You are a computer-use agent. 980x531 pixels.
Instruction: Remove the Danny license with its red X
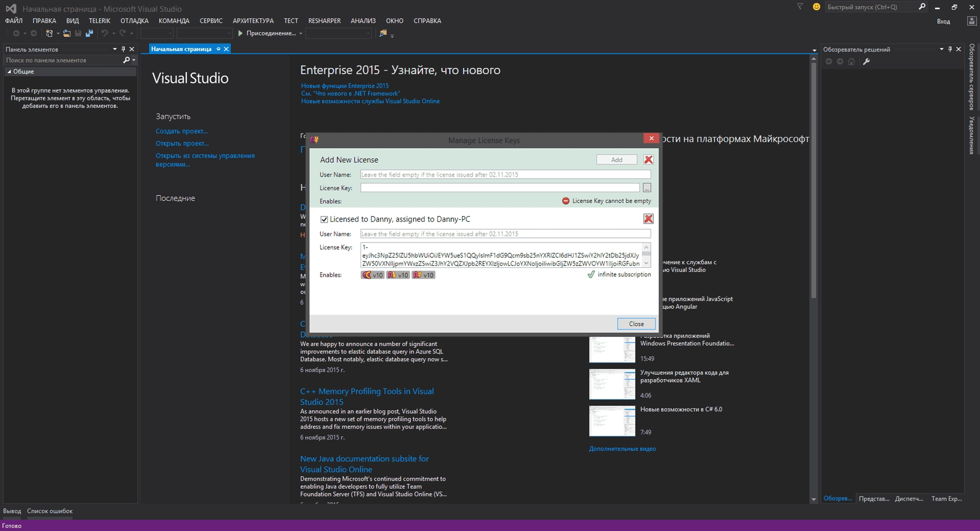coord(648,219)
